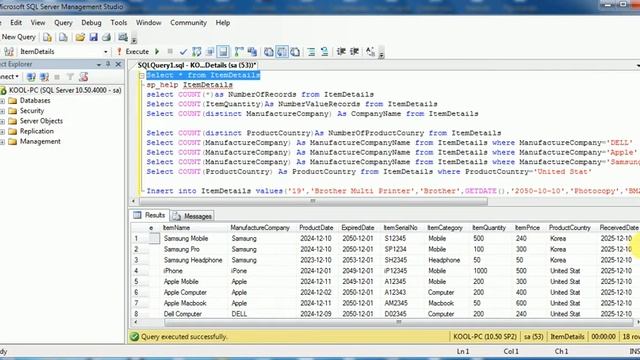Click Execute to run the query

(x=133, y=52)
